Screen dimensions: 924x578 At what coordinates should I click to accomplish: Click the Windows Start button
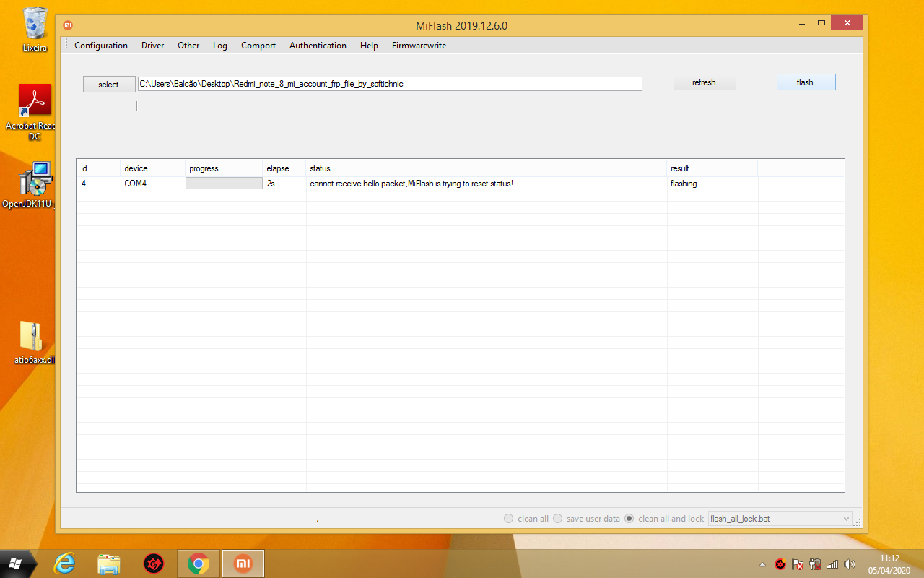coord(14,563)
